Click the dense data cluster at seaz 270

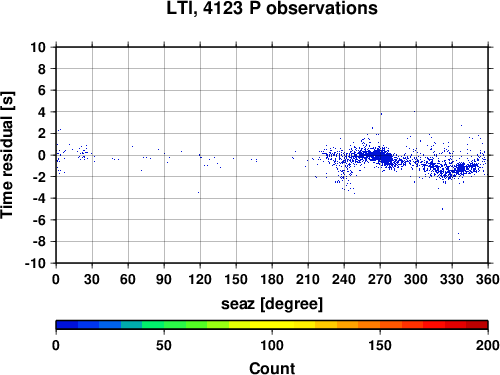pyautogui.click(x=381, y=156)
